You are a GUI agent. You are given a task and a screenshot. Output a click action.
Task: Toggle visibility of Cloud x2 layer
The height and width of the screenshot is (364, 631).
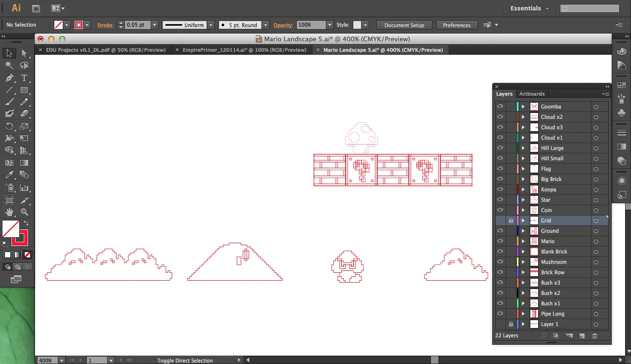coord(500,117)
